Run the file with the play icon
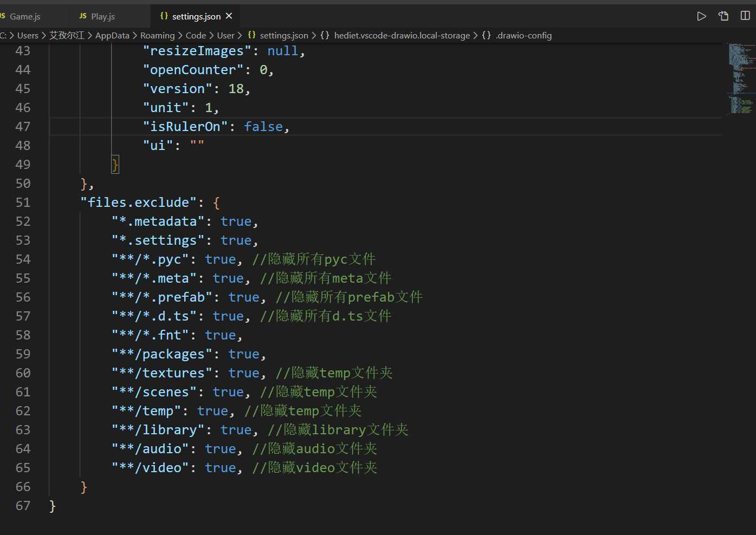 [701, 16]
